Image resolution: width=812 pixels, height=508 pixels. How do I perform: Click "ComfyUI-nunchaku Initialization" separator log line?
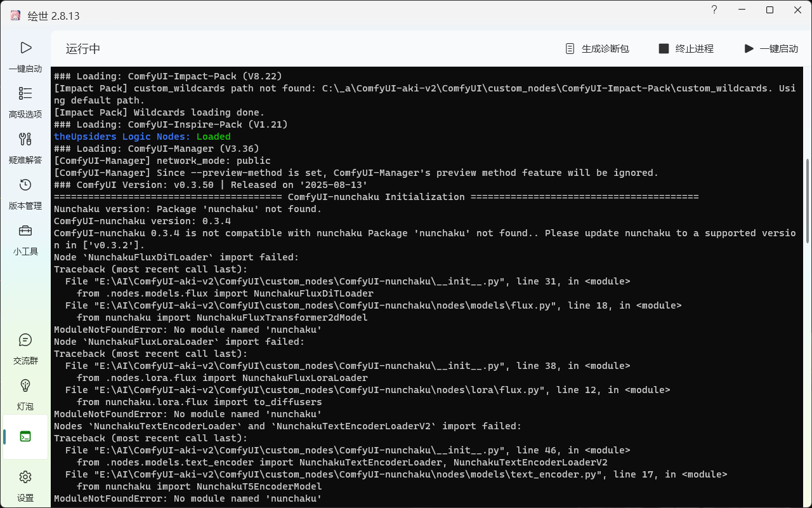tap(376, 197)
